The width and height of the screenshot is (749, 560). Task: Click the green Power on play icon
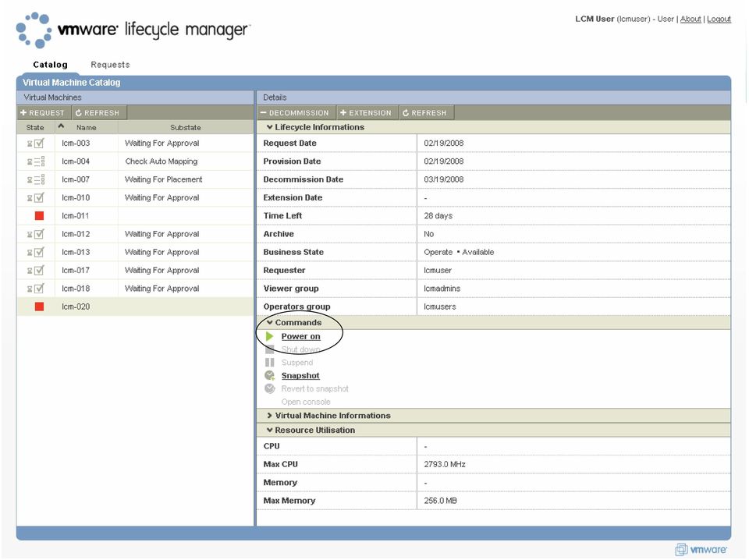tap(269, 337)
